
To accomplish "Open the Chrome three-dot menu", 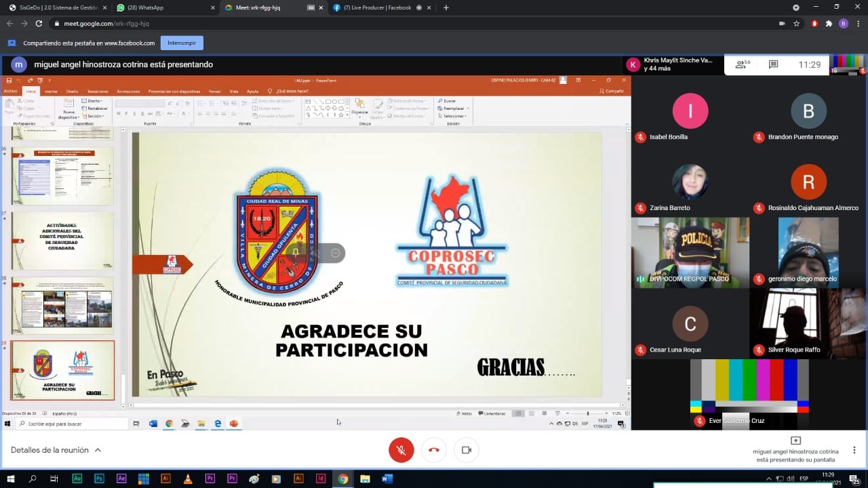I will coord(857,23).
